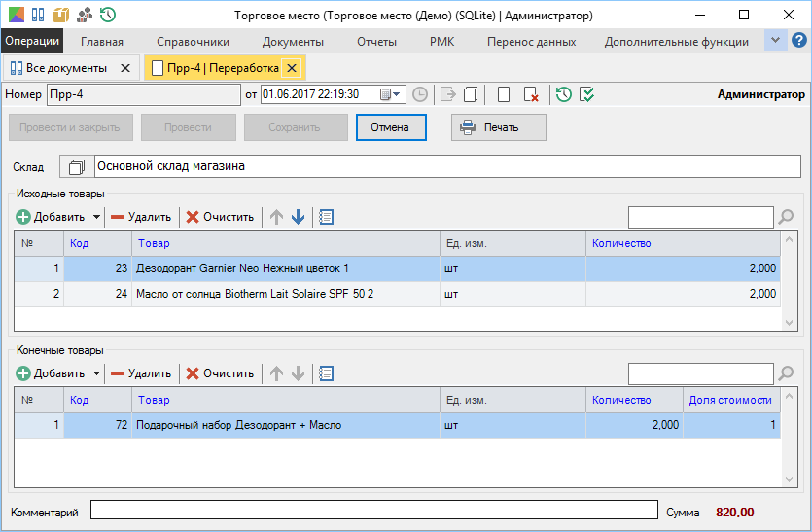Open the Документы menu
812x532 pixels.
point(293,42)
